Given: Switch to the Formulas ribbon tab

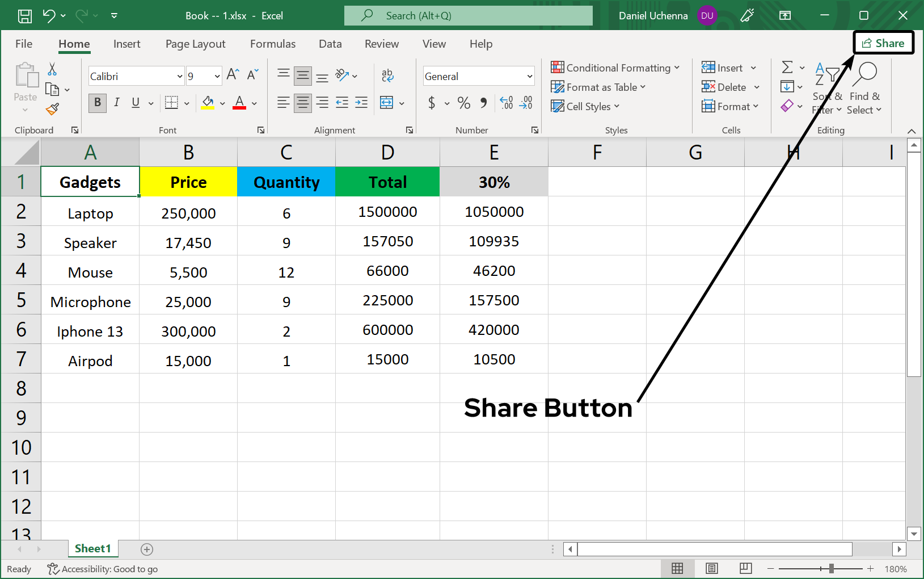Looking at the screenshot, I should tap(273, 44).
